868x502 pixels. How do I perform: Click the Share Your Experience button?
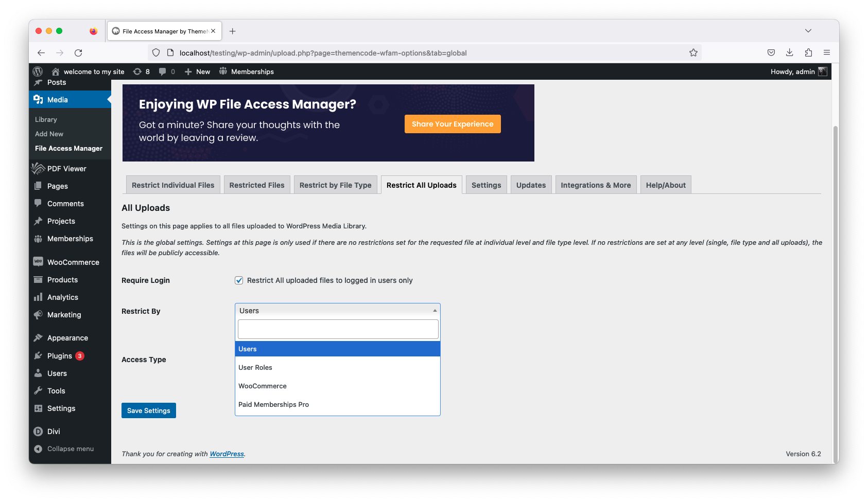click(x=453, y=124)
